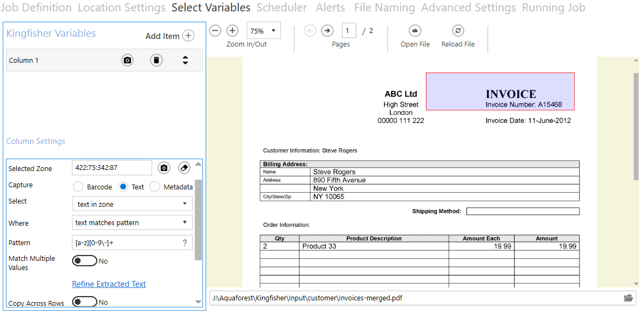Click the Refine Extracted Text link
This screenshot has height=315, width=644.
pos(109,284)
